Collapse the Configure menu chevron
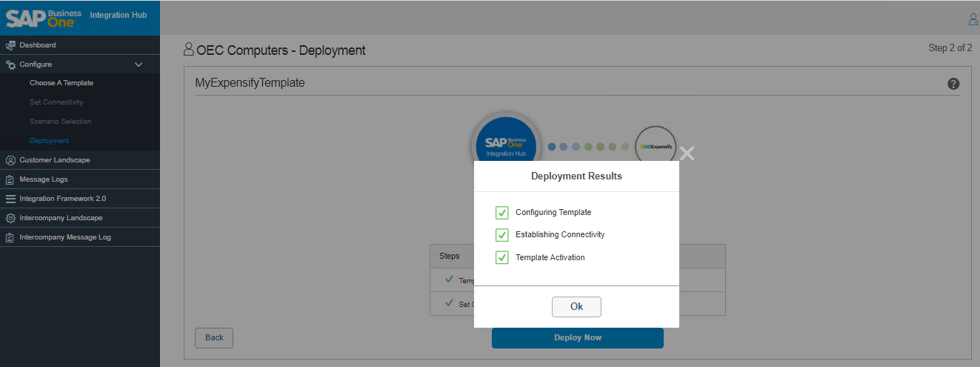The image size is (980, 367). pyautogui.click(x=139, y=65)
